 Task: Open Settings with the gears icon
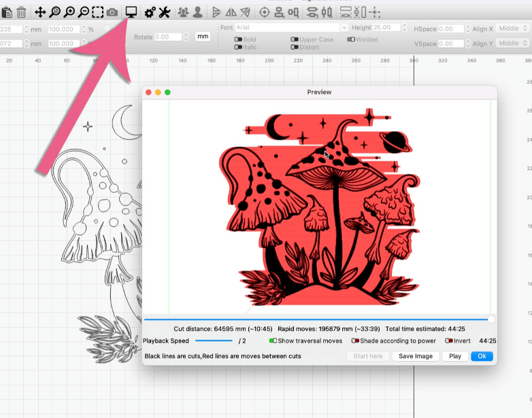coord(150,12)
